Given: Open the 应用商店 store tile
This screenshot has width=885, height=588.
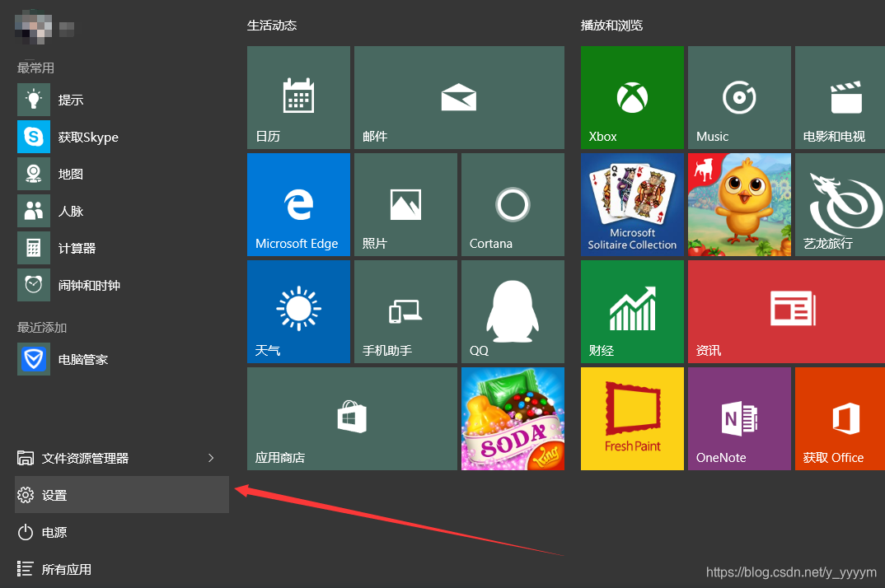Looking at the screenshot, I should click(352, 418).
